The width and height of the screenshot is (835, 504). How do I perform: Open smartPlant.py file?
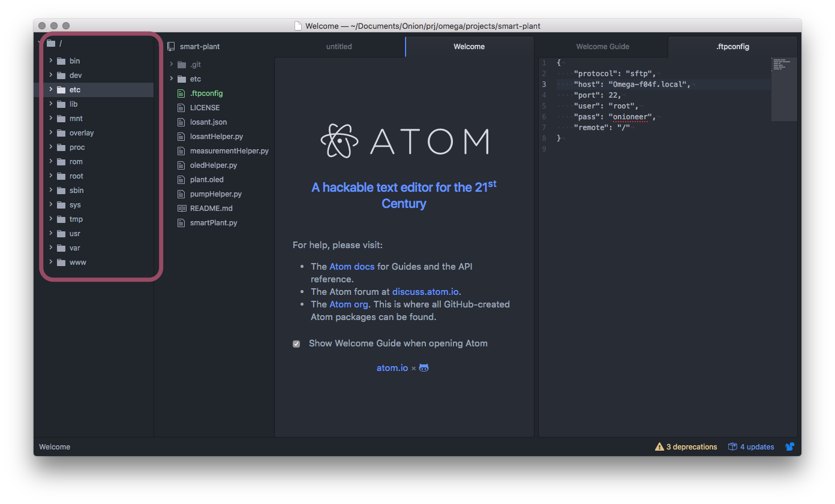point(214,223)
